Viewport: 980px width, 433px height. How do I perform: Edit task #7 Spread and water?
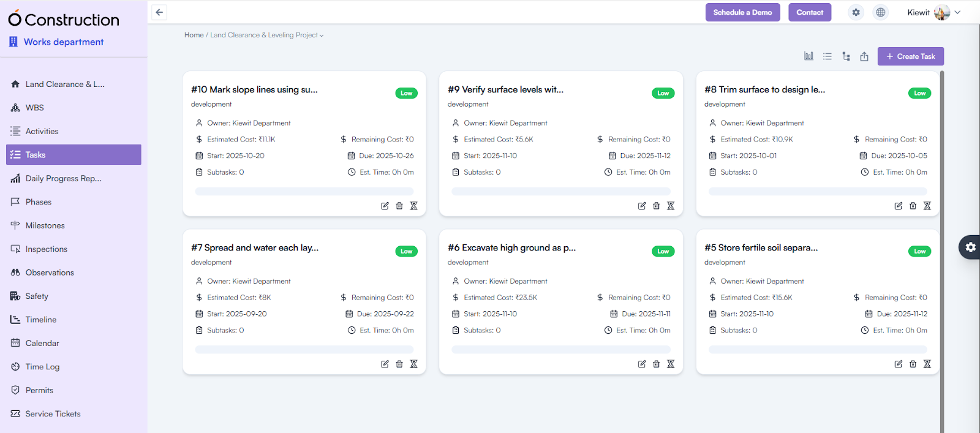(385, 364)
